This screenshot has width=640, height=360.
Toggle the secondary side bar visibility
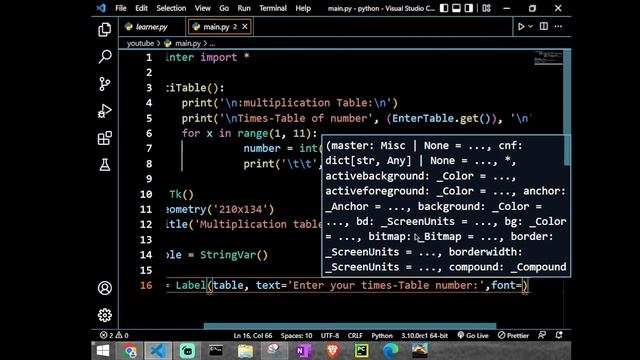tap(469, 8)
